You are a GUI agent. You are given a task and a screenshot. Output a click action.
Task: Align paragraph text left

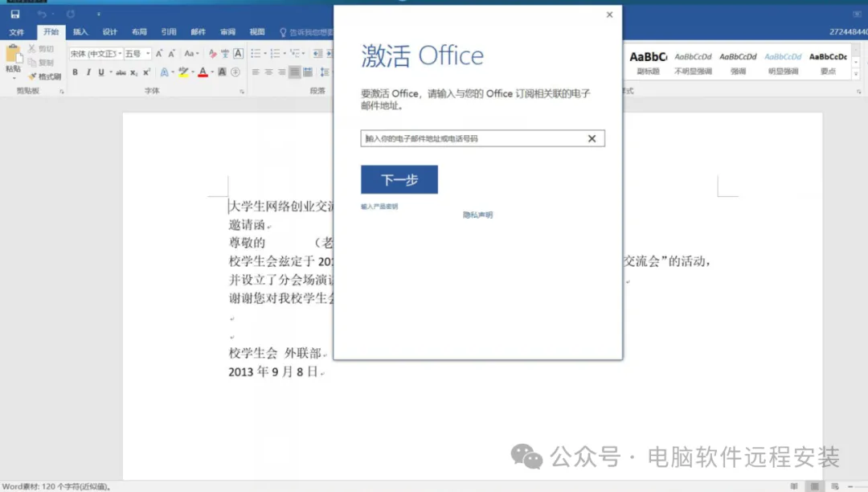pyautogui.click(x=256, y=72)
